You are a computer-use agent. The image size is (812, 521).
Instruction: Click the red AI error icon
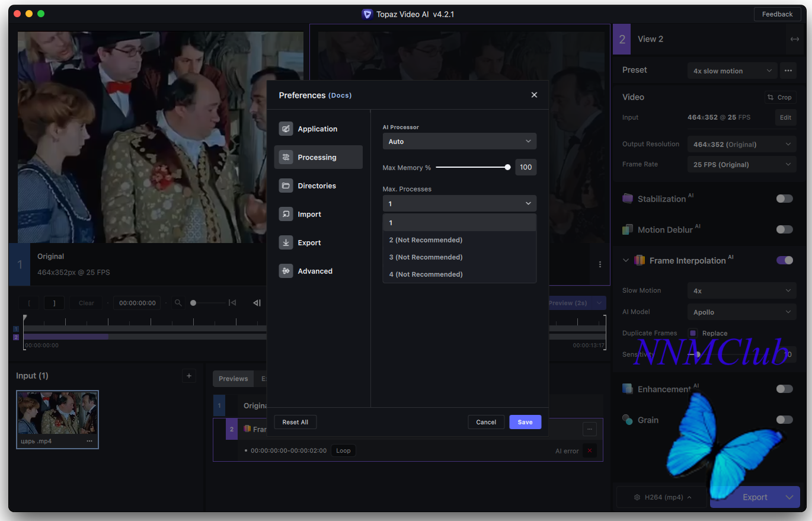click(x=589, y=451)
